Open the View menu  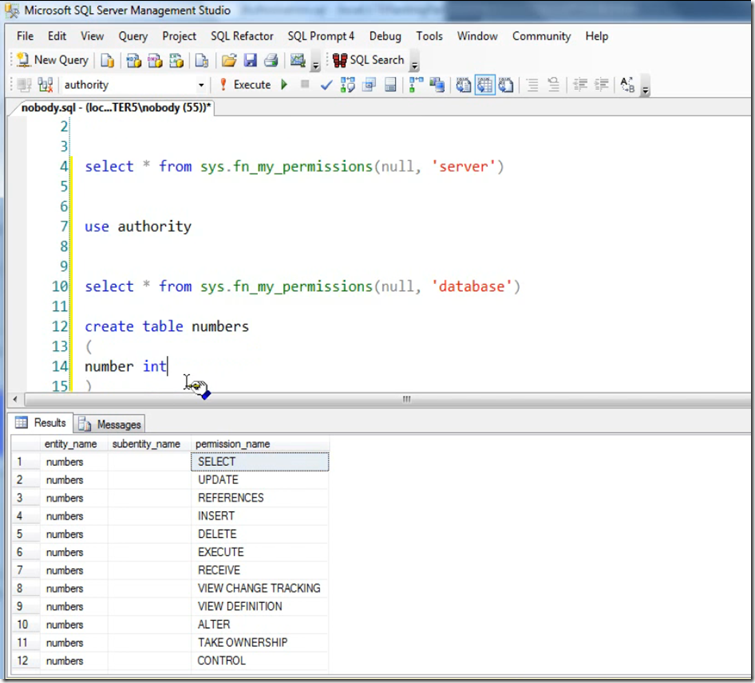click(92, 36)
